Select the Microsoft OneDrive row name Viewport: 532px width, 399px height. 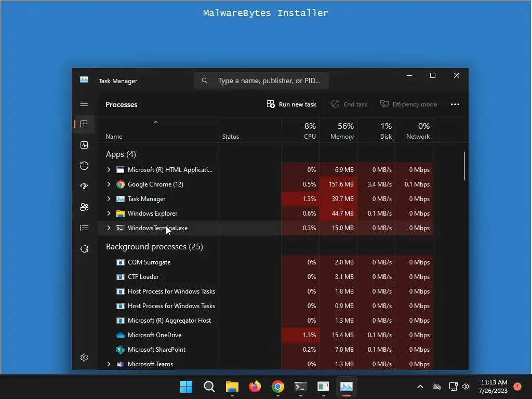[154, 335]
